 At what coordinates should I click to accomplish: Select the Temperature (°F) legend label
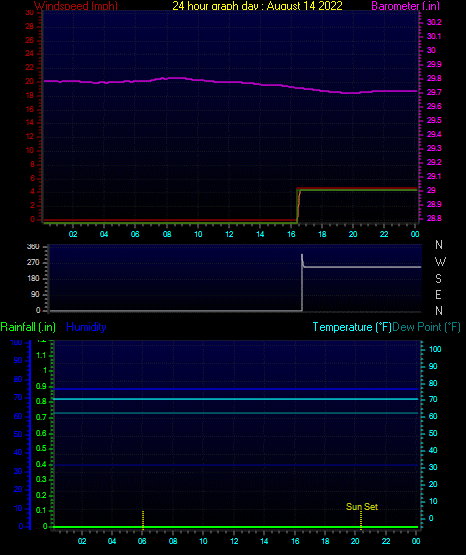352,327
